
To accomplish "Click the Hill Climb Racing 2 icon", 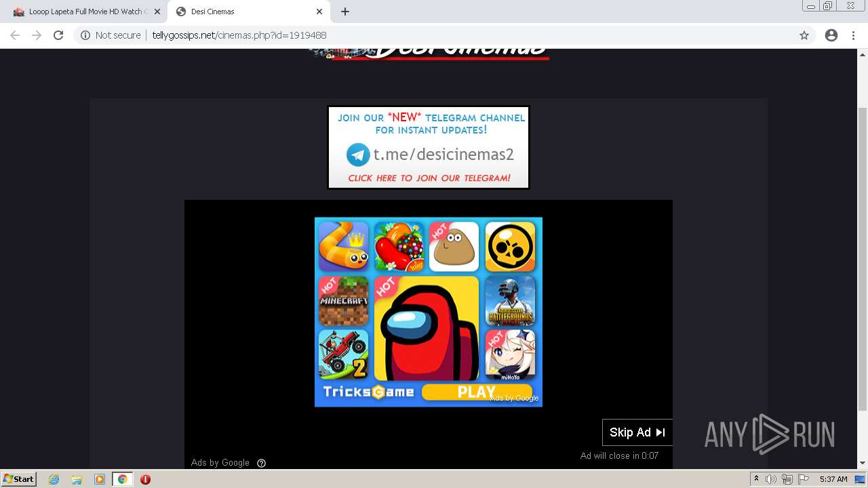I will pos(344,355).
